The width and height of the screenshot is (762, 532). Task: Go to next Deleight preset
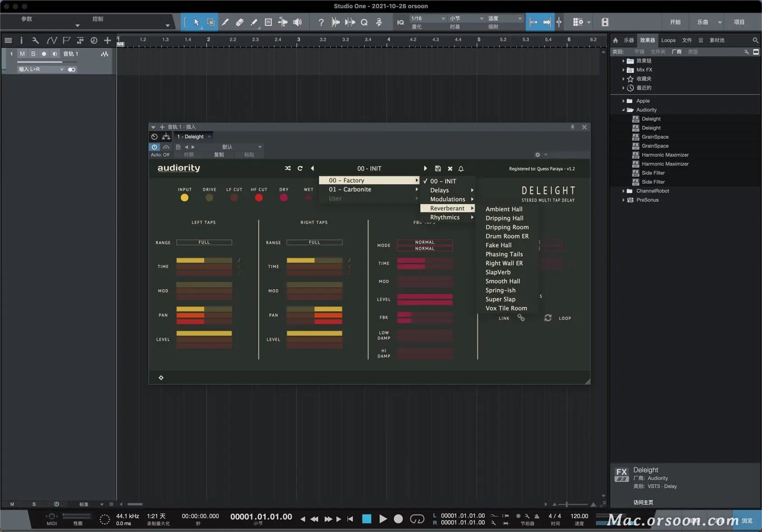coord(425,168)
